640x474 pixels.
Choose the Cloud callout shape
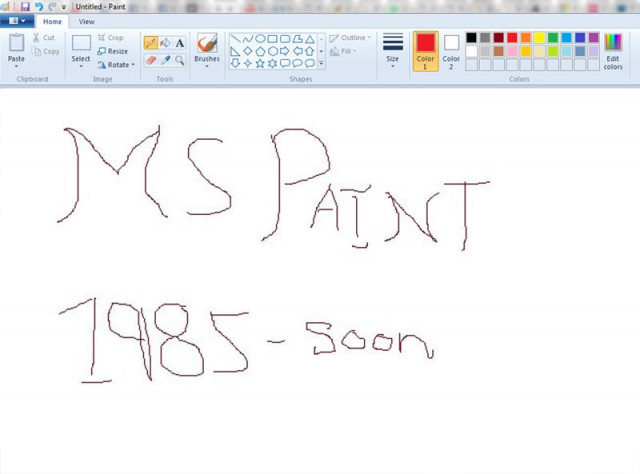(310, 63)
